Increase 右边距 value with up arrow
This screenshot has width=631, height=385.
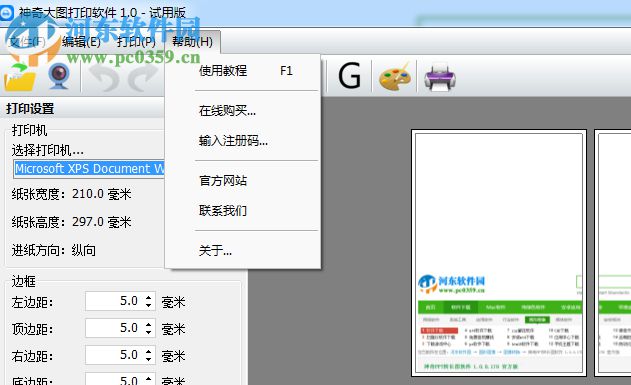pyautogui.click(x=148, y=352)
